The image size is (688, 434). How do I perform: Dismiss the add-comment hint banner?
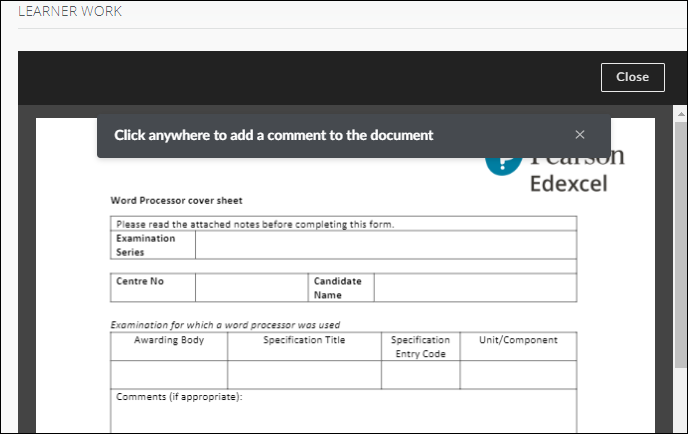coord(580,135)
